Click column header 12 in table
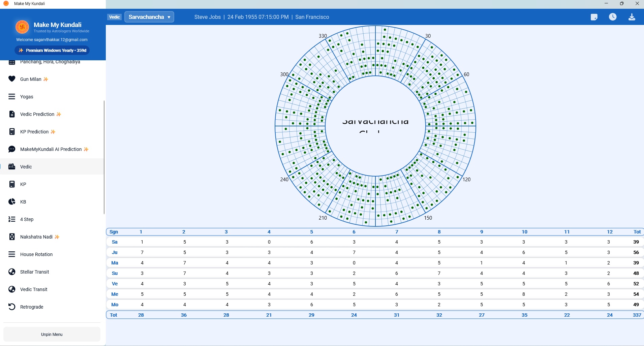644x346 pixels. tap(610, 232)
